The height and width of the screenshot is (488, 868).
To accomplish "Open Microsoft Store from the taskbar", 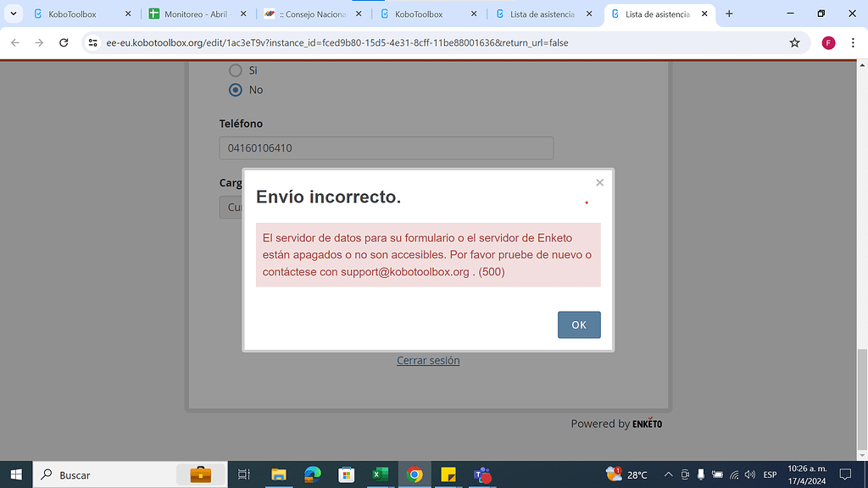I will pyautogui.click(x=347, y=474).
